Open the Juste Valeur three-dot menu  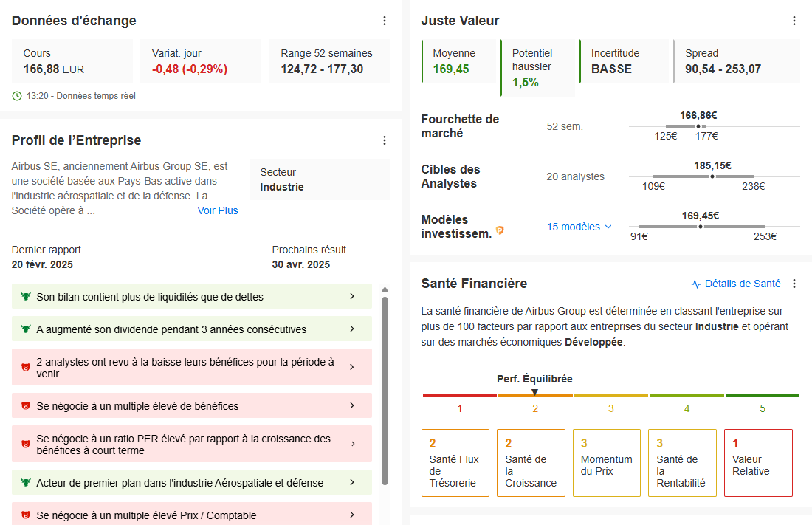794,21
